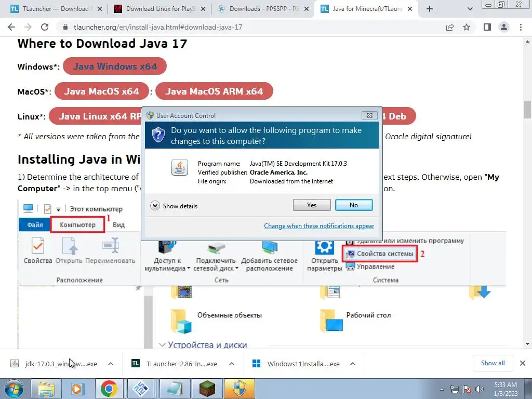This screenshot has width=532, height=399.
Task: Click the volume speaker tray icon
Action: pyautogui.click(x=480, y=389)
